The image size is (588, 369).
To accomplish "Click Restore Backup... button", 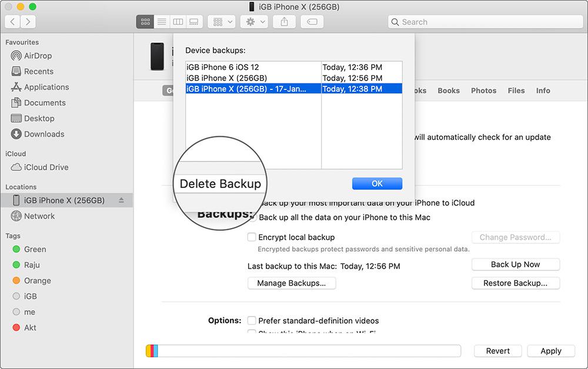I will pyautogui.click(x=516, y=283).
